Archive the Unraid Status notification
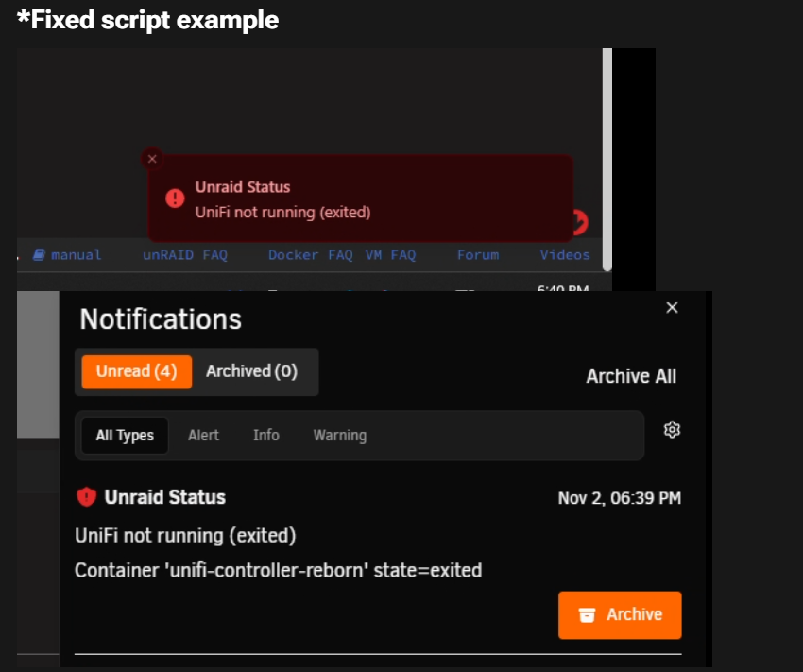 [x=620, y=614]
